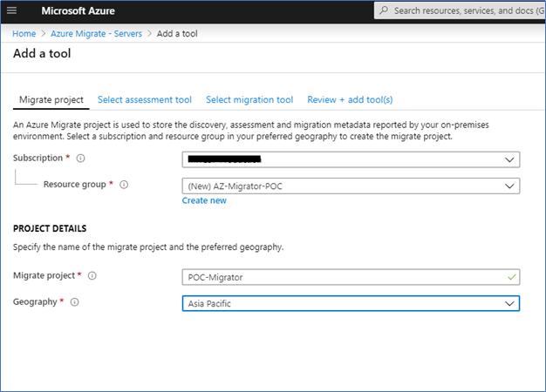Click the green validation checkmark

pyautogui.click(x=511, y=277)
